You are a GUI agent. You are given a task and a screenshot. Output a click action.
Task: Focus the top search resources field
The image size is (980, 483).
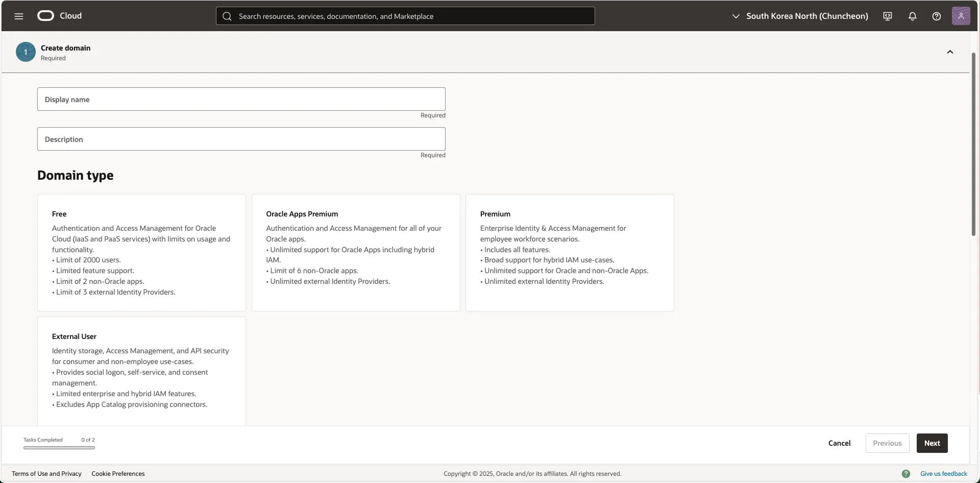click(x=405, y=16)
